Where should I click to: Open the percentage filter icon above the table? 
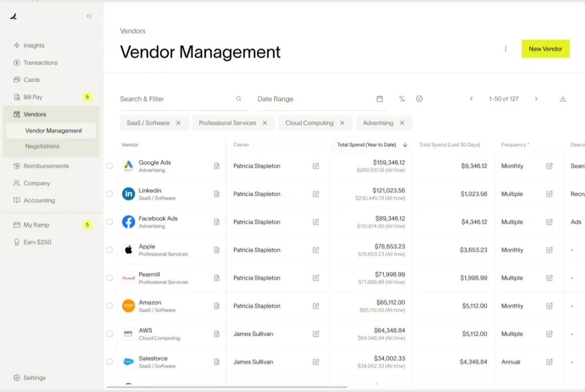click(x=402, y=99)
